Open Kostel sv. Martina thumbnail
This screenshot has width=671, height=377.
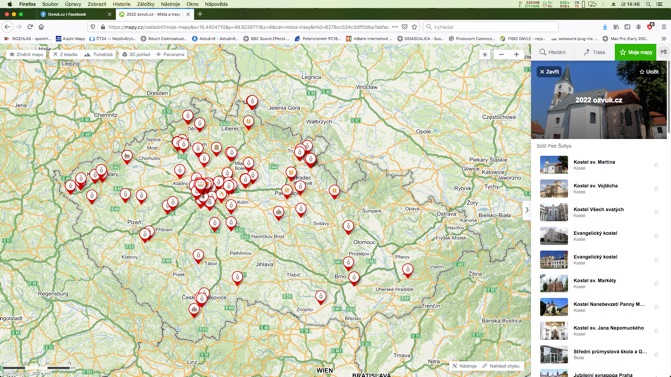tap(554, 165)
